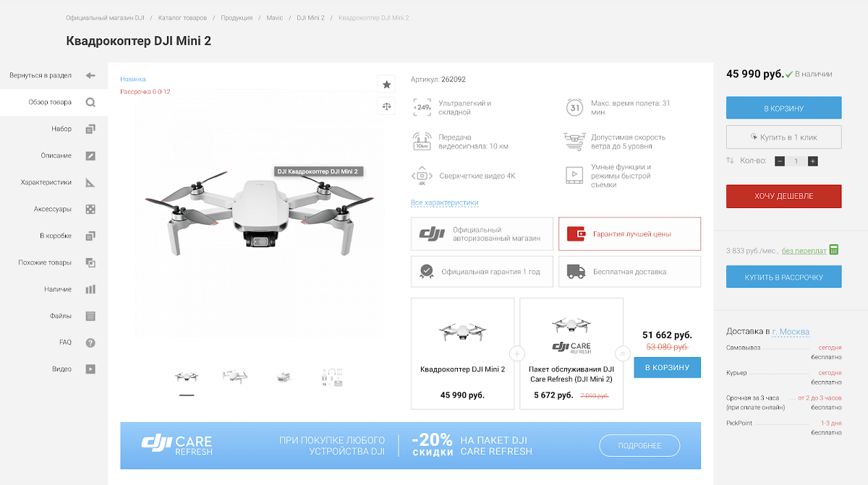Click the installment calculator icon
868x485 pixels.
(834, 250)
